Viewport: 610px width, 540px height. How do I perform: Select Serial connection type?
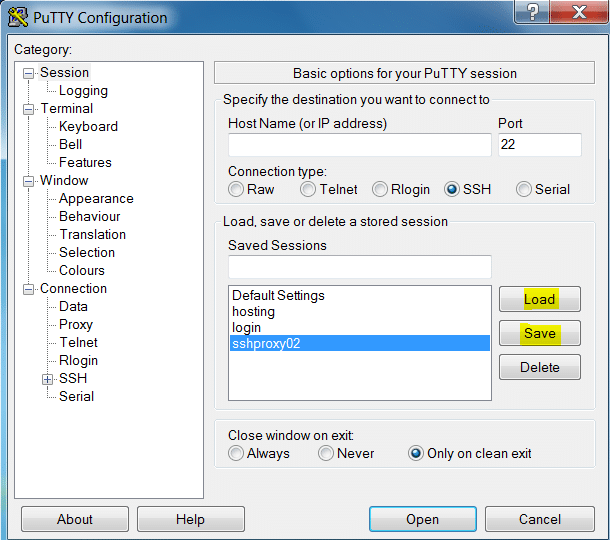tap(524, 189)
